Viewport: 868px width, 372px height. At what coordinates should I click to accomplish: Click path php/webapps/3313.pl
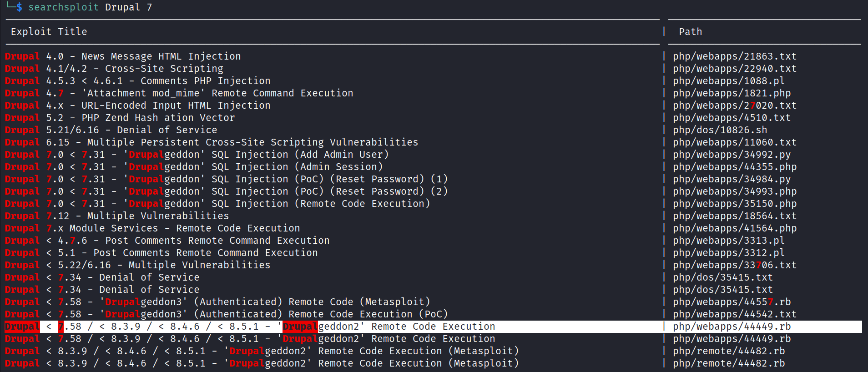click(x=728, y=241)
